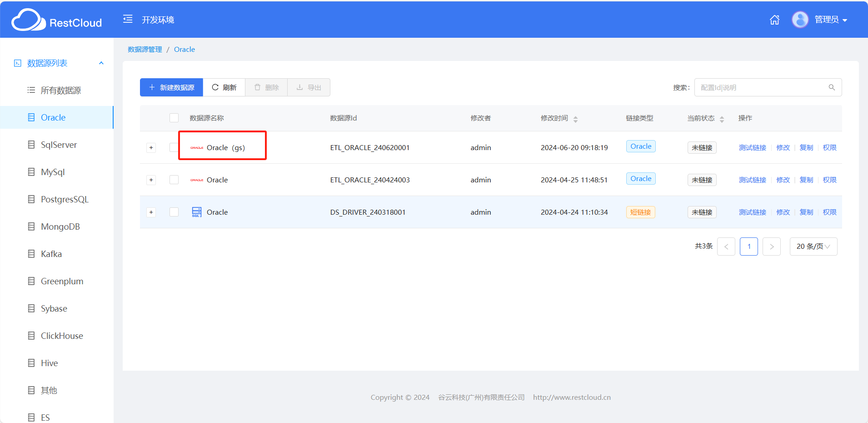Image resolution: width=868 pixels, height=423 pixels.
Task: Click the search magnifier icon
Action: click(832, 87)
